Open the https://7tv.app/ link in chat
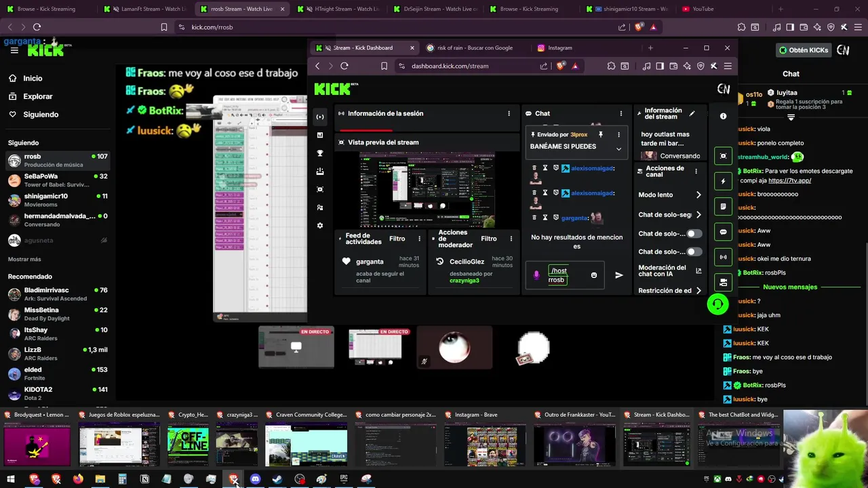This screenshot has height=488, width=868. 789,180
